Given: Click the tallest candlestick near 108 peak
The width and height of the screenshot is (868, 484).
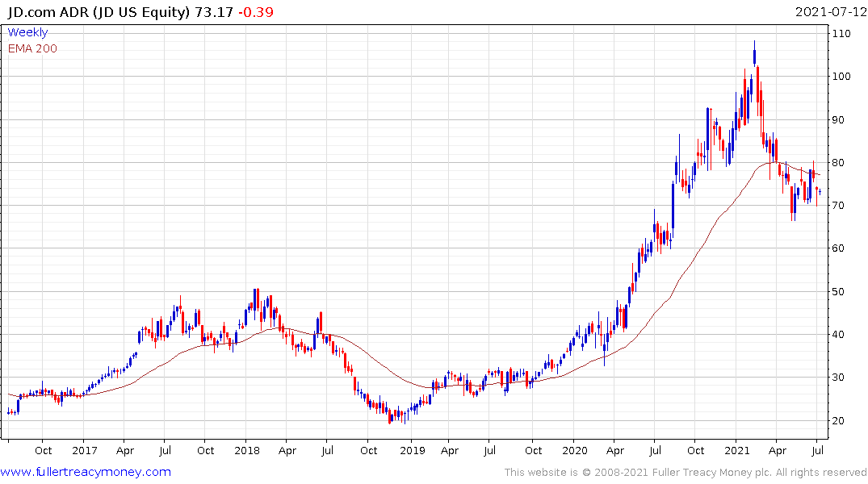Looking at the screenshot, I should pyautogui.click(x=754, y=54).
